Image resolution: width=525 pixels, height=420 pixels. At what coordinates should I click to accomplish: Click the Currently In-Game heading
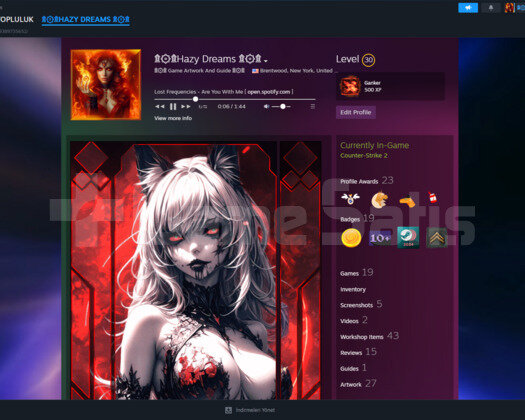coord(375,145)
